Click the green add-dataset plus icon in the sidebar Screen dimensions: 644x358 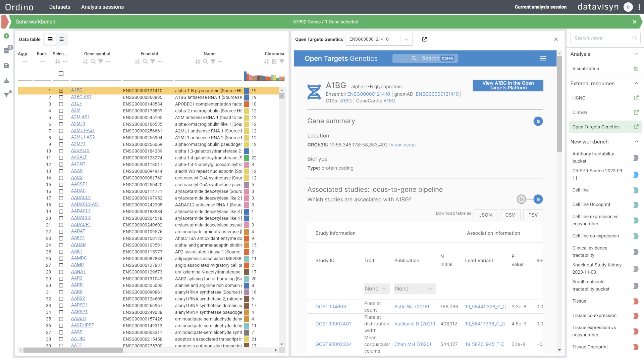(6, 36)
